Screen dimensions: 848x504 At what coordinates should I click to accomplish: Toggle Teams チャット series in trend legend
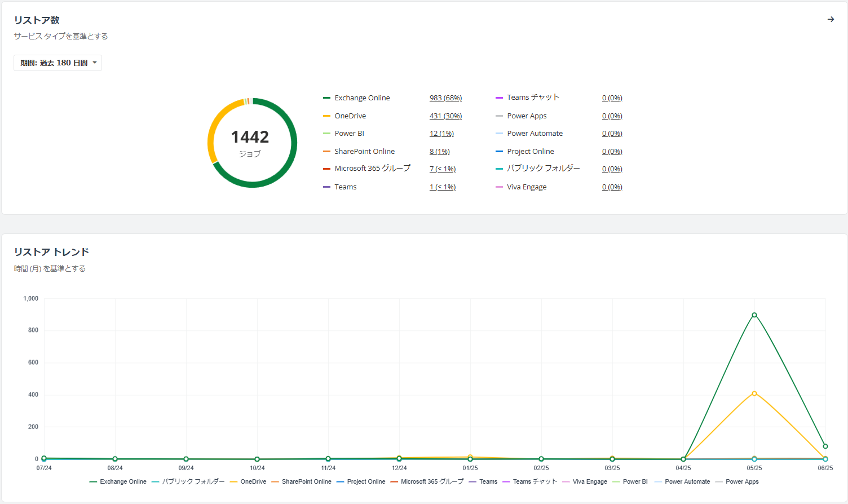[x=529, y=481]
